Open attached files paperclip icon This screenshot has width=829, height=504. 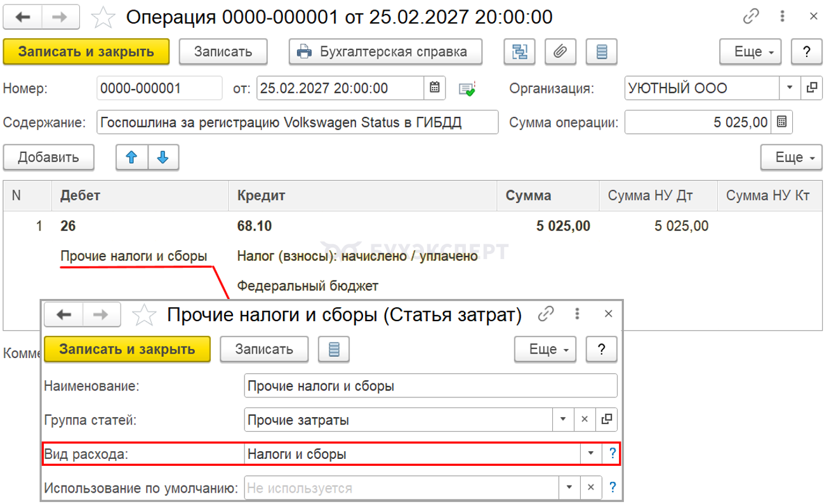(x=560, y=52)
